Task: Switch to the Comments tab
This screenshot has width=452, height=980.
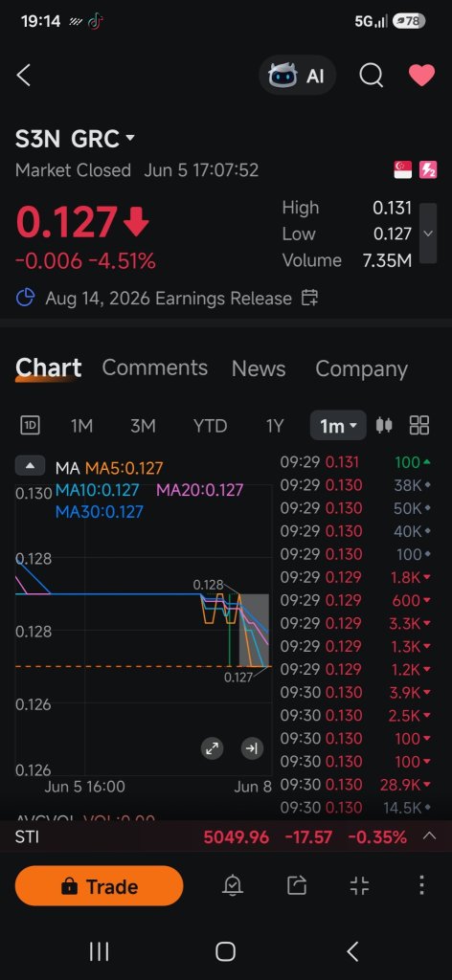Action: [x=154, y=367]
